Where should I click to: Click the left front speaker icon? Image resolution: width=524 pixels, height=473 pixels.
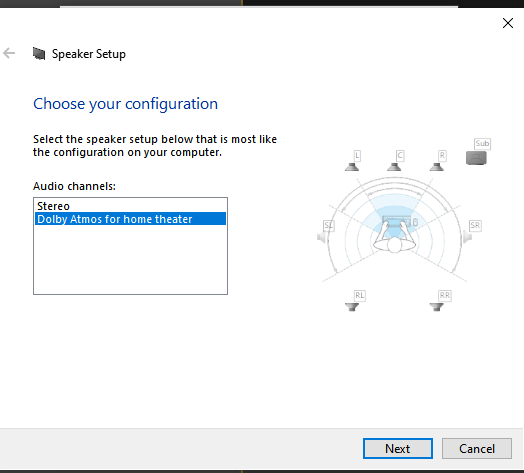(352, 166)
